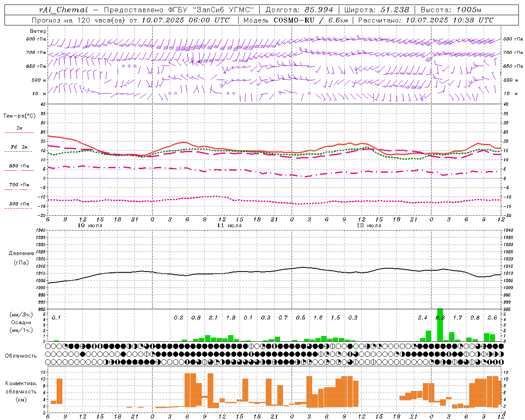The height and width of the screenshot is (420, 525).
Task: Click the Давление pressure panel label
Action: (x=21, y=253)
